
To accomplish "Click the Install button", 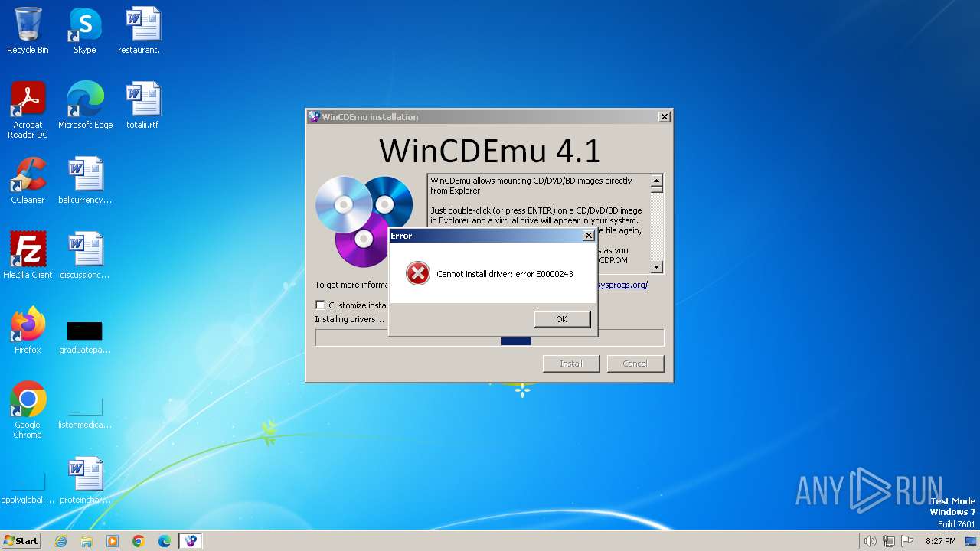I will coord(571,364).
